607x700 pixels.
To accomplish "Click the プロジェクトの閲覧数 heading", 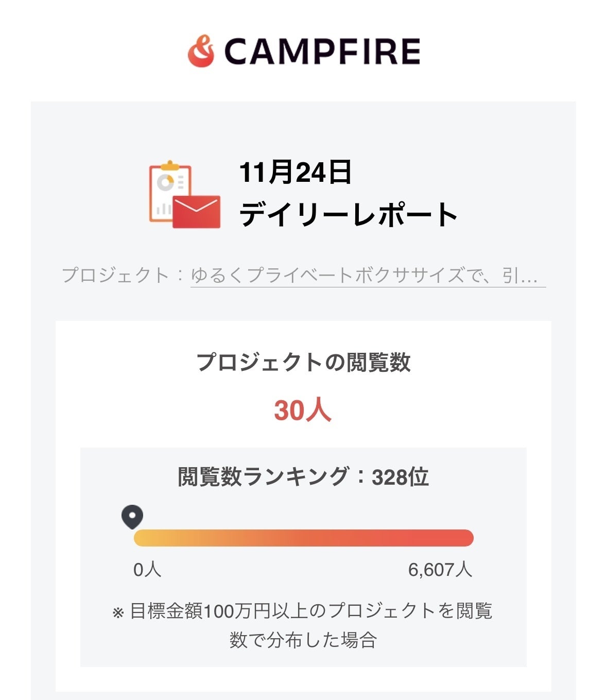I will pos(303,362).
